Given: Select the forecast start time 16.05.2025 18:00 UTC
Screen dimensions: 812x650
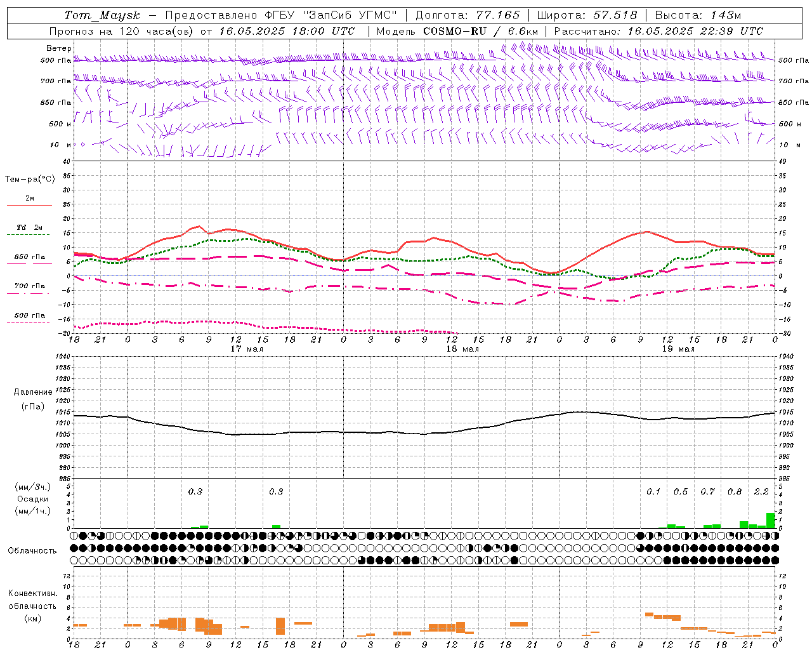Looking at the screenshot, I should point(287,31).
